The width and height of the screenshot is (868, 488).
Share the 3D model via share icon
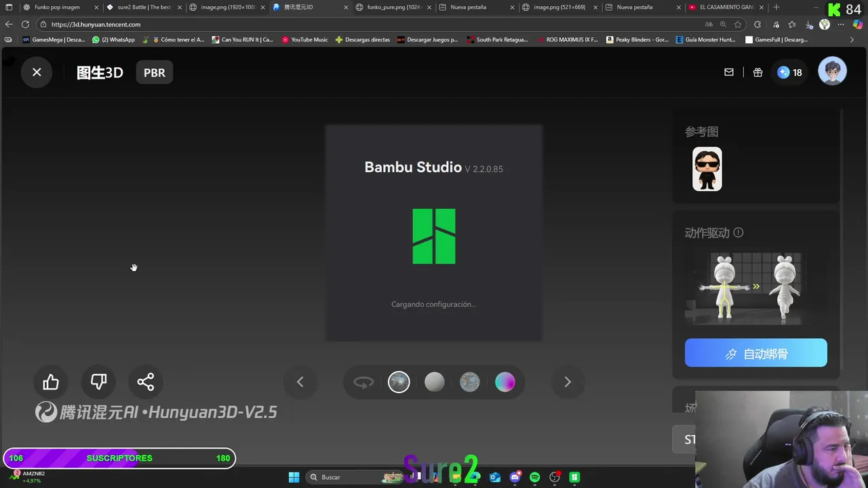click(x=146, y=382)
